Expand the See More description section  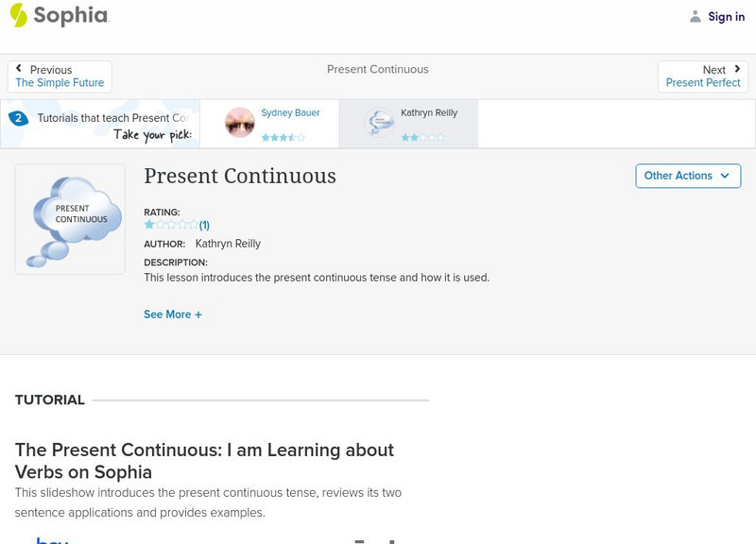coord(173,314)
